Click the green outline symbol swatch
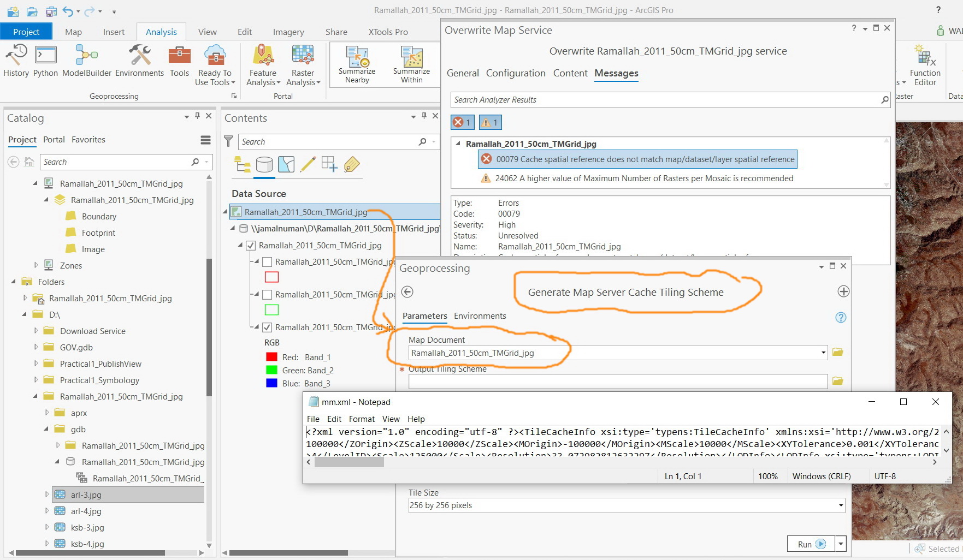The image size is (963, 560). point(271,310)
